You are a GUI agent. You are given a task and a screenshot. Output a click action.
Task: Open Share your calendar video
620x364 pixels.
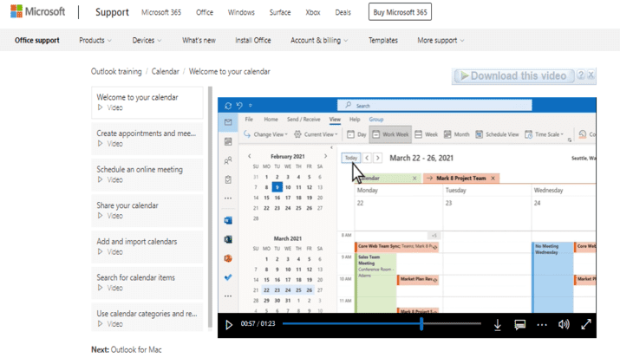coord(147,211)
